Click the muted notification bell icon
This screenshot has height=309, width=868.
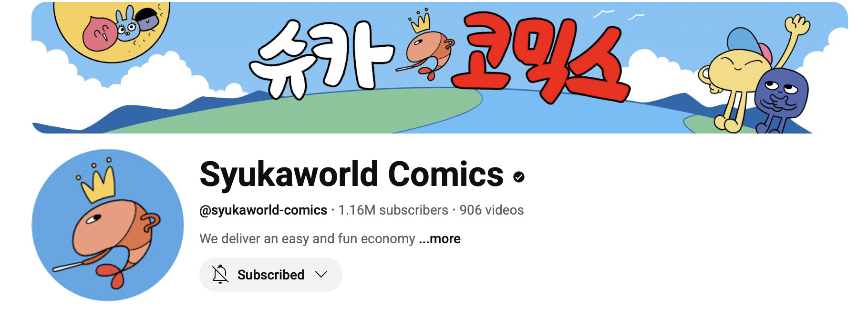(220, 274)
